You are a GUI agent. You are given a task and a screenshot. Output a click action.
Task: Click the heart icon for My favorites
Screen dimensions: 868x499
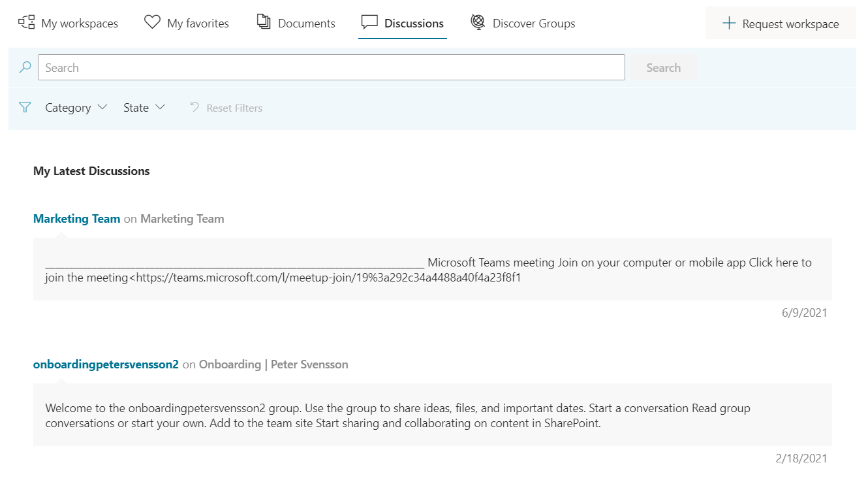tap(152, 23)
